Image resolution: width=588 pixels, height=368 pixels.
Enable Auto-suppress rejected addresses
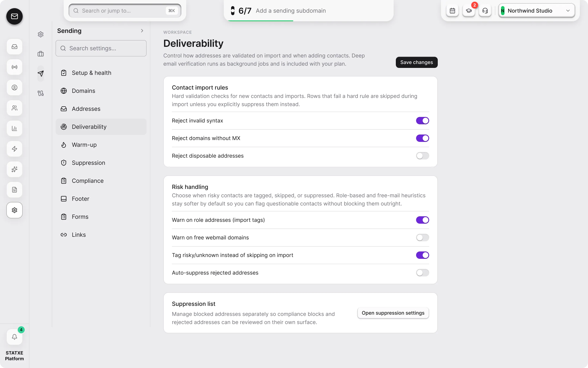click(x=422, y=273)
